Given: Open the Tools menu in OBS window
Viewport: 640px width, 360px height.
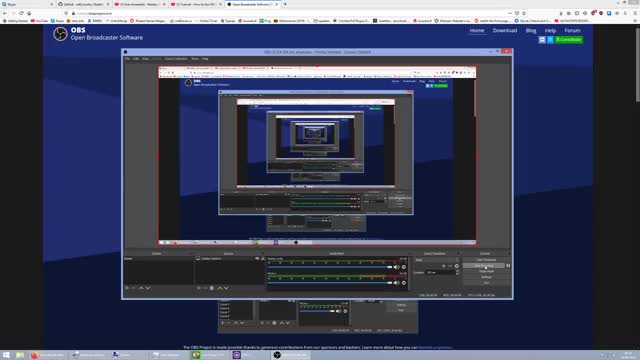Looking at the screenshot, I should (x=195, y=59).
